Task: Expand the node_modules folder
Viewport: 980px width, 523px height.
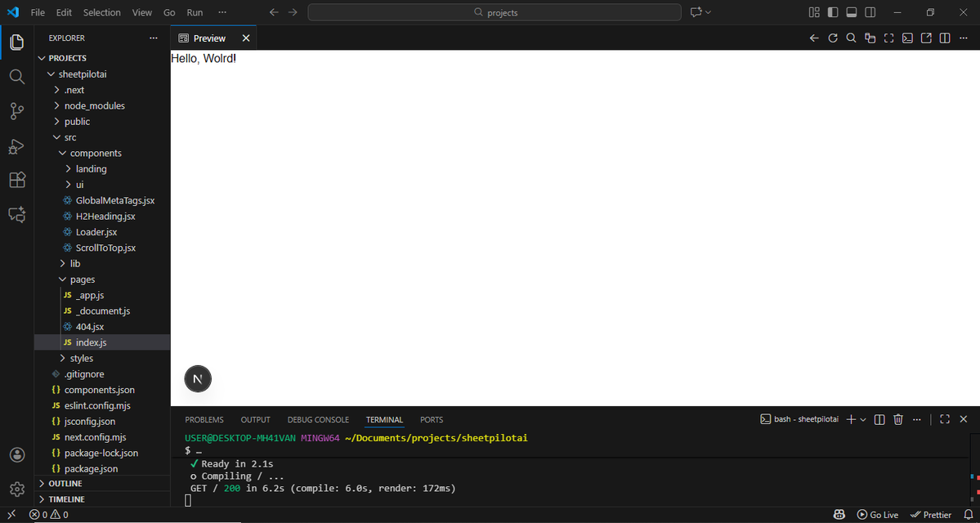Action: 102,105
